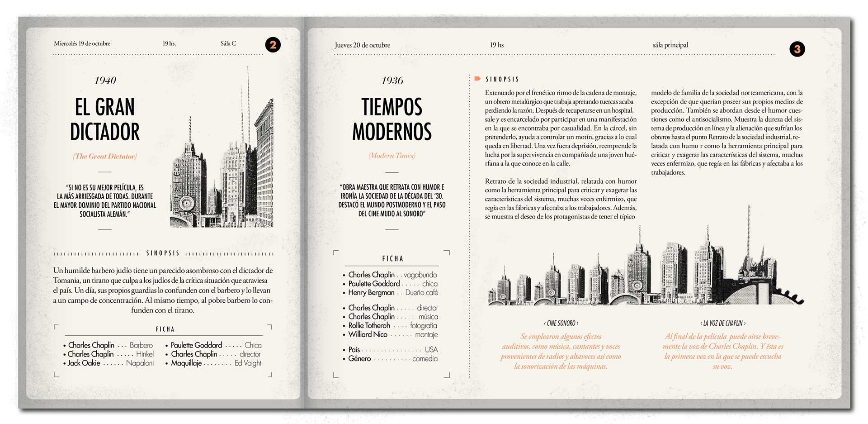Screen dimensions: 868x424
Task: Click the year '1940'
Action: (x=105, y=81)
